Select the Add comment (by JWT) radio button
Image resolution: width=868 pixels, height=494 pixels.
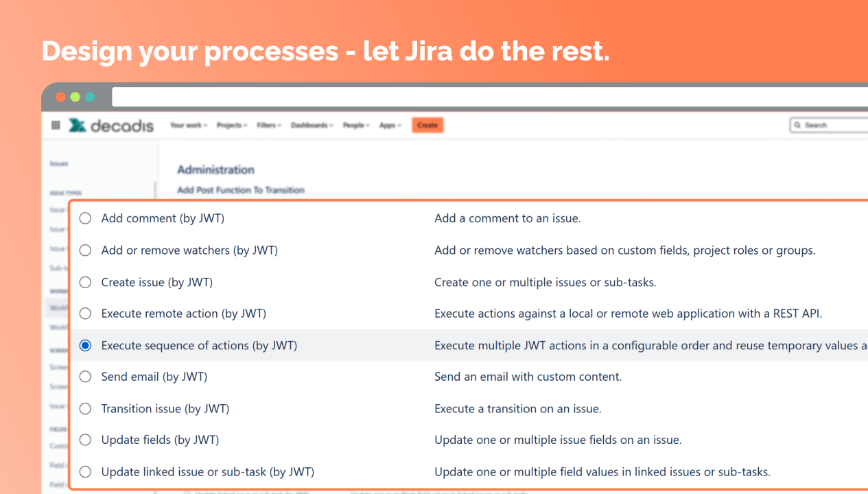(x=85, y=218)
